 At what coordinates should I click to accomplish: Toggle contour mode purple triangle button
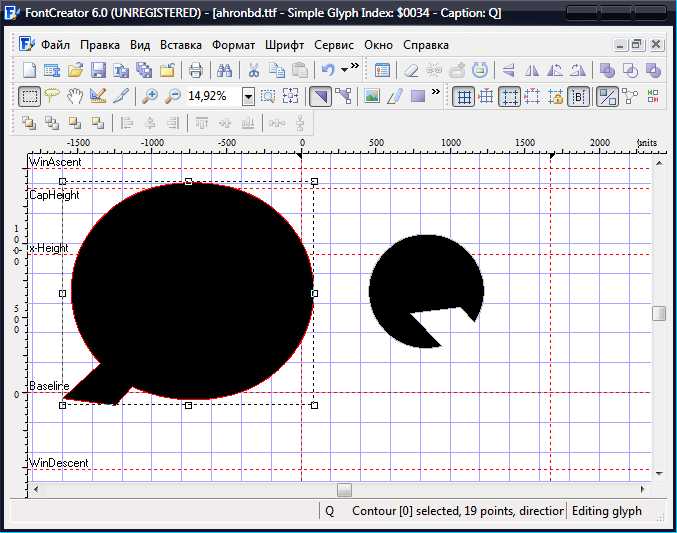320,96
